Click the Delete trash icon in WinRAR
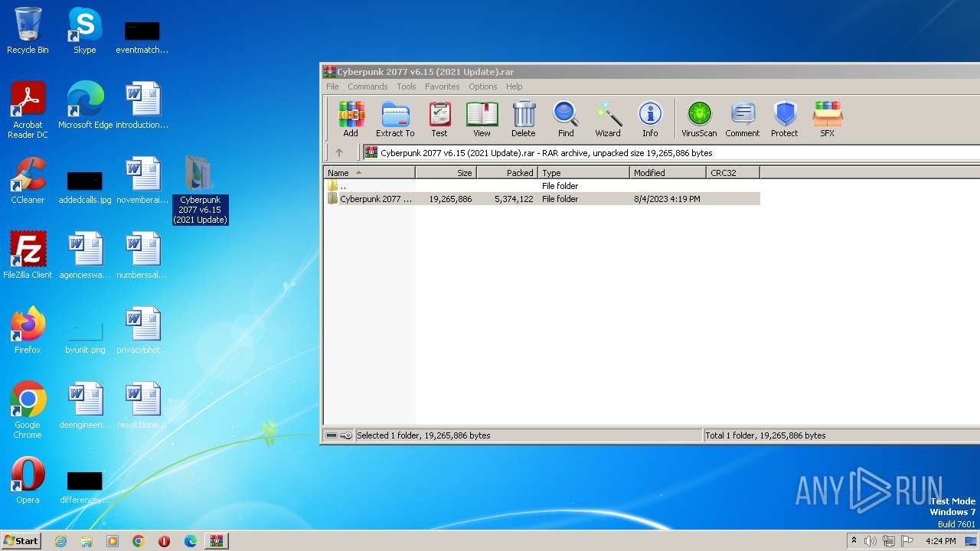 pyautogui.click(x=524, y=119)
